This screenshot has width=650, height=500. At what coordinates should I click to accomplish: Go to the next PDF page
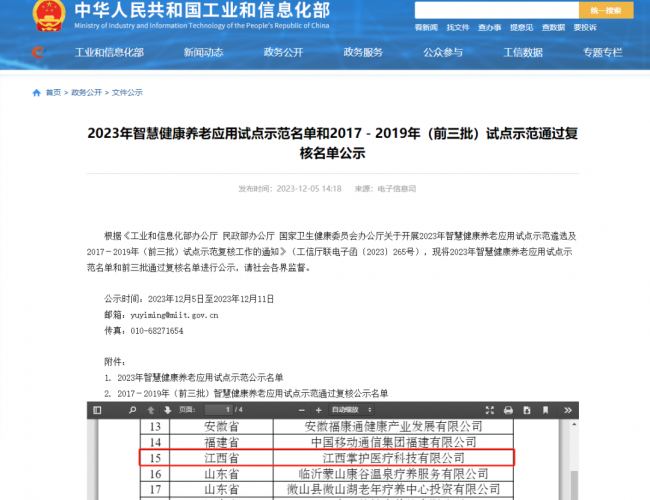point(167,410)
